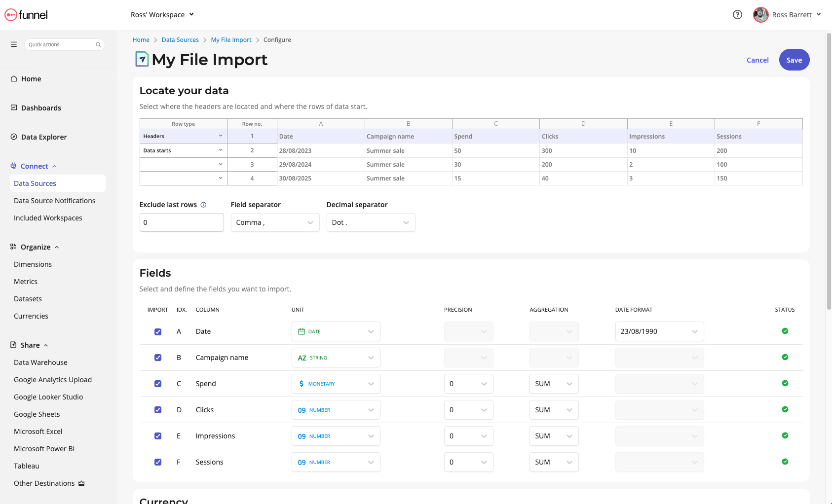Open Metrics in the sidebar

[x=26, y=282]
